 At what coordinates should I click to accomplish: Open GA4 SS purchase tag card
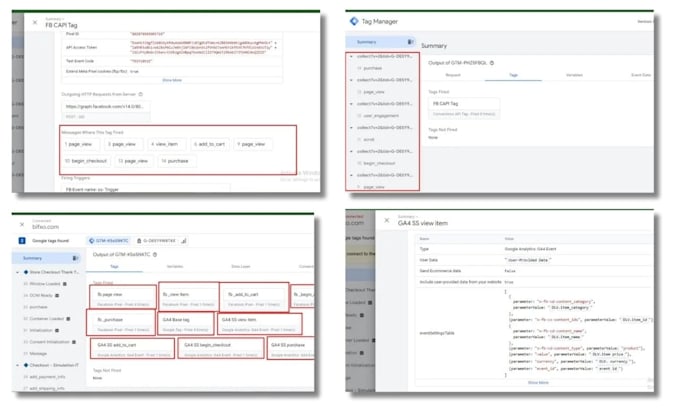tap(291, 348)
